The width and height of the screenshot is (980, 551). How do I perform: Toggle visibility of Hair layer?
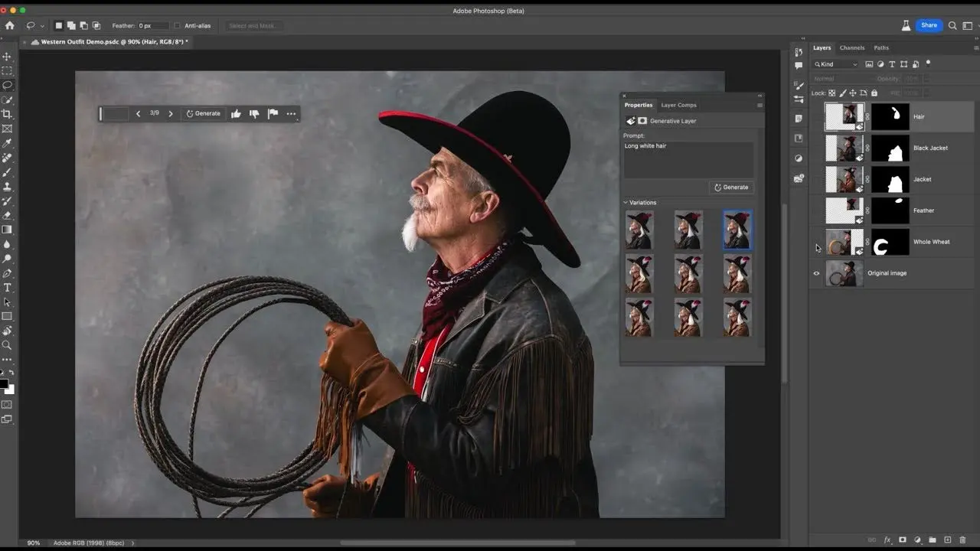(816, 117)
